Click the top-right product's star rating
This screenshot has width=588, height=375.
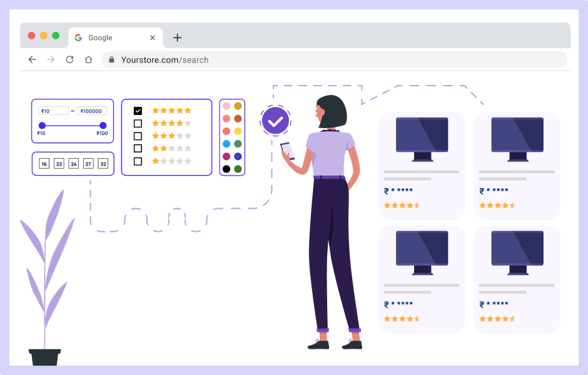coord(498,205)
